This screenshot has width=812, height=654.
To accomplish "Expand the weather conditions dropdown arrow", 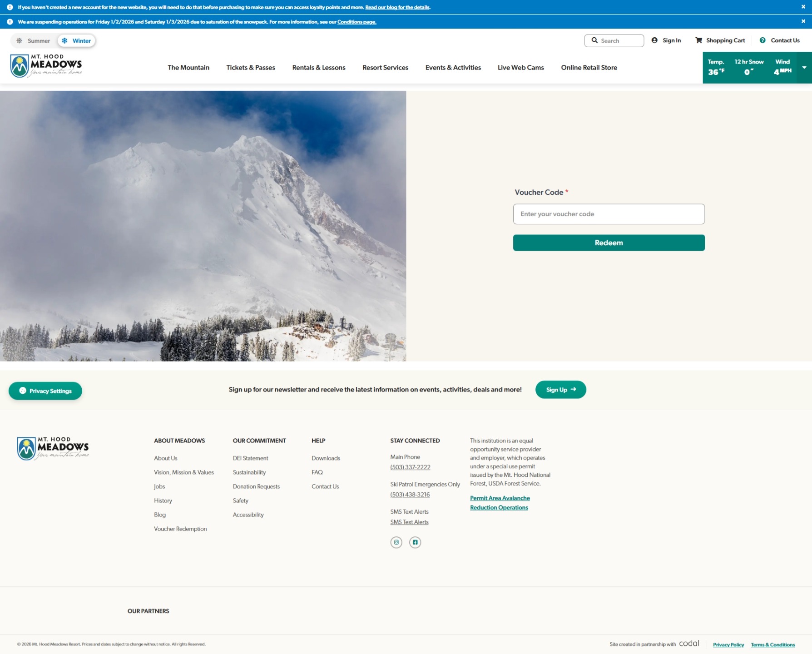I will point(804,68).
